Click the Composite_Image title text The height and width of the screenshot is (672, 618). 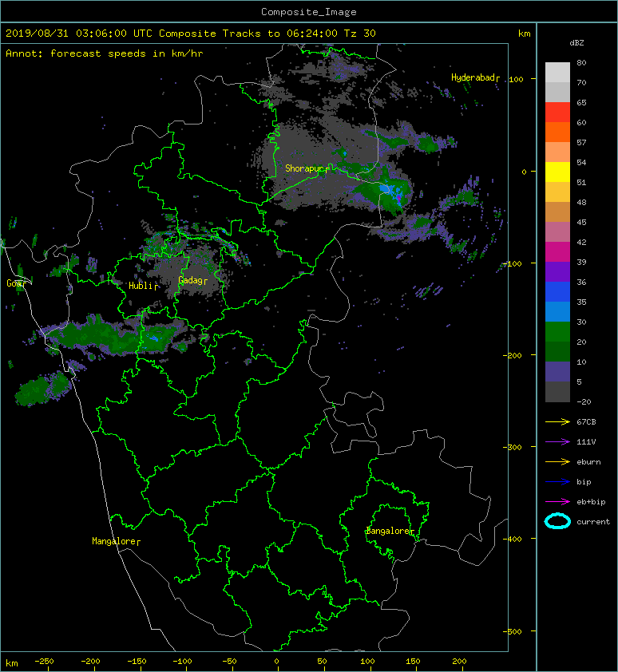coord(309,11)
